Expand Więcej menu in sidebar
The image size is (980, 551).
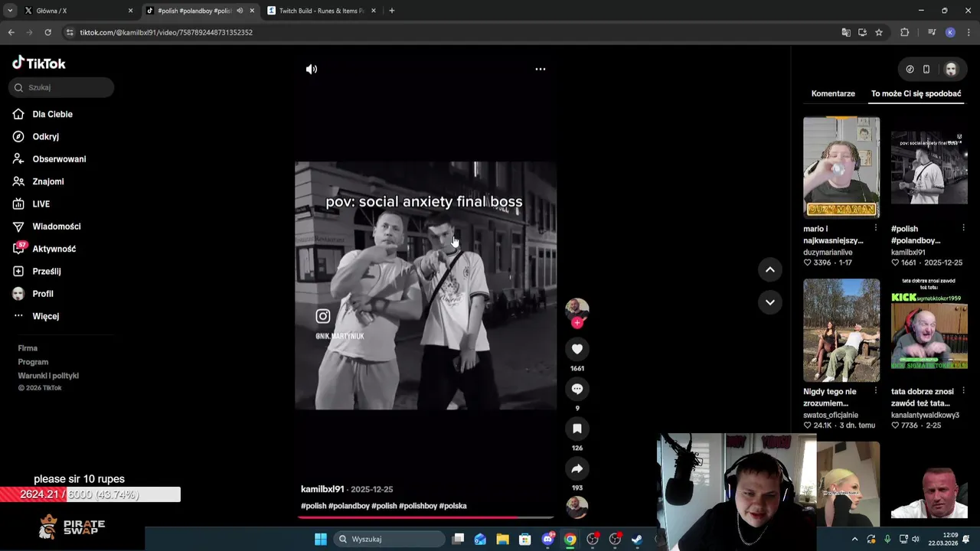tap(45, 316)
